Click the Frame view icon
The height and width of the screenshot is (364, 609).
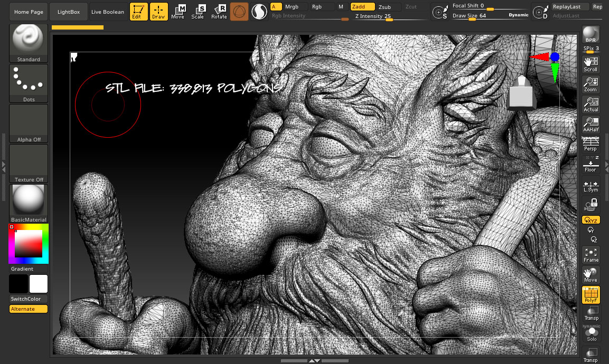[x=591, y=255]
